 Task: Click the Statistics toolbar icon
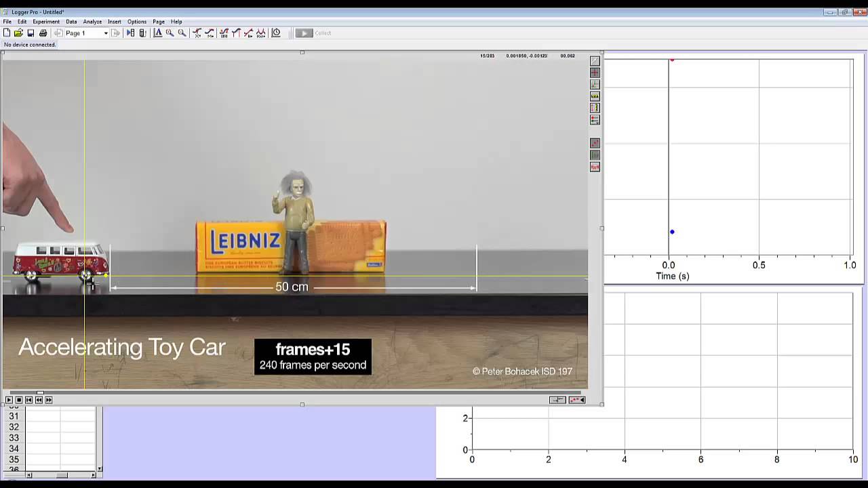click(x=224, y=33)
